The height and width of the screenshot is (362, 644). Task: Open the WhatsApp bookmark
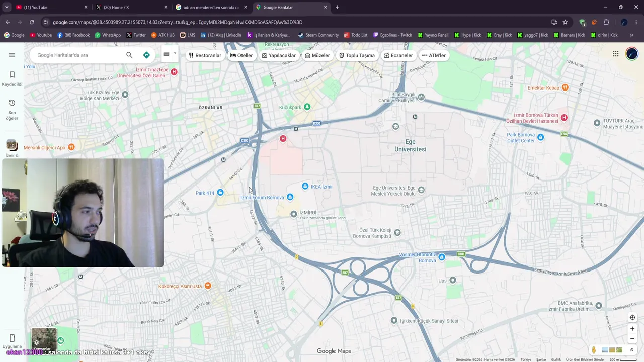pyautogui.click(x=107, y=35)
